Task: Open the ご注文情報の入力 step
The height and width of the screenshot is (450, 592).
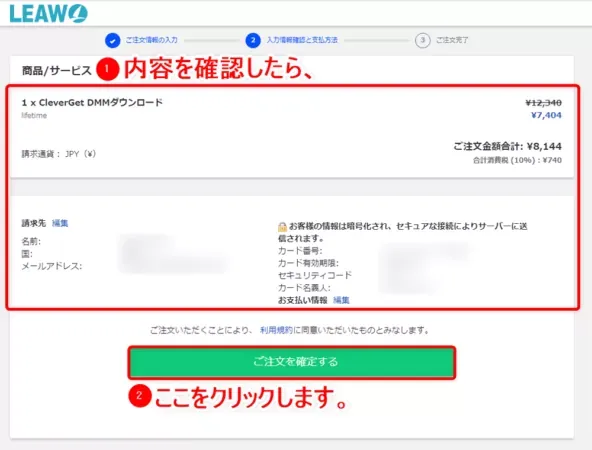Action: tap(151, 40)
